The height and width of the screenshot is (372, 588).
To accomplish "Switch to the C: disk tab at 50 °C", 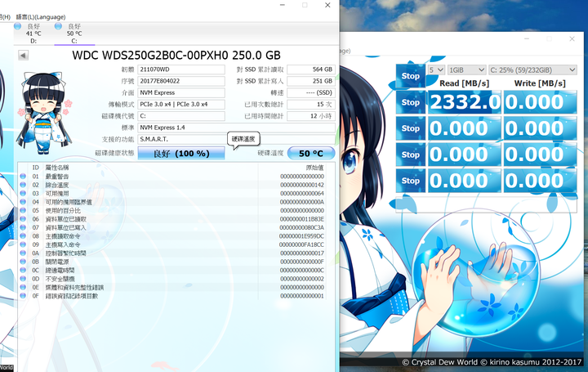I will [x=74, y=34].
